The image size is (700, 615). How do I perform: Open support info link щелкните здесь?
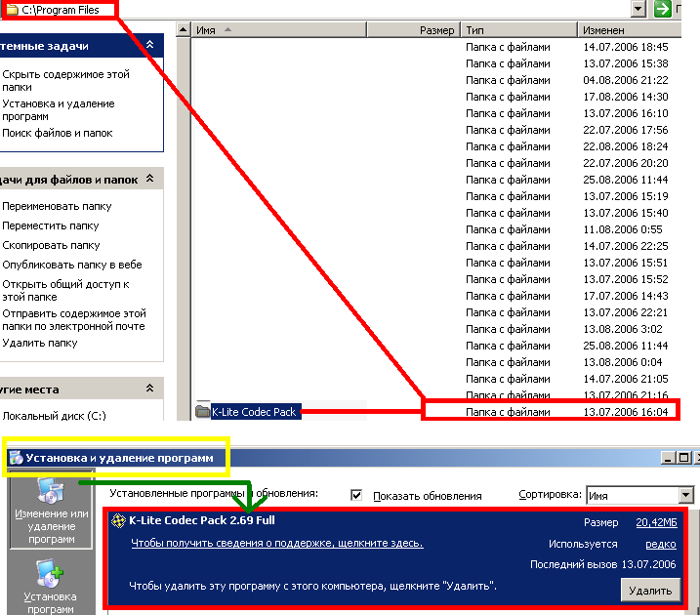[277, 543]
